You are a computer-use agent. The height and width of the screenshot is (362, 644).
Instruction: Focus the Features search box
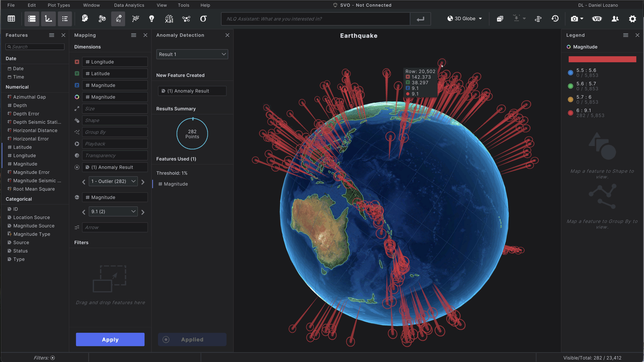[x=35, y=47]
